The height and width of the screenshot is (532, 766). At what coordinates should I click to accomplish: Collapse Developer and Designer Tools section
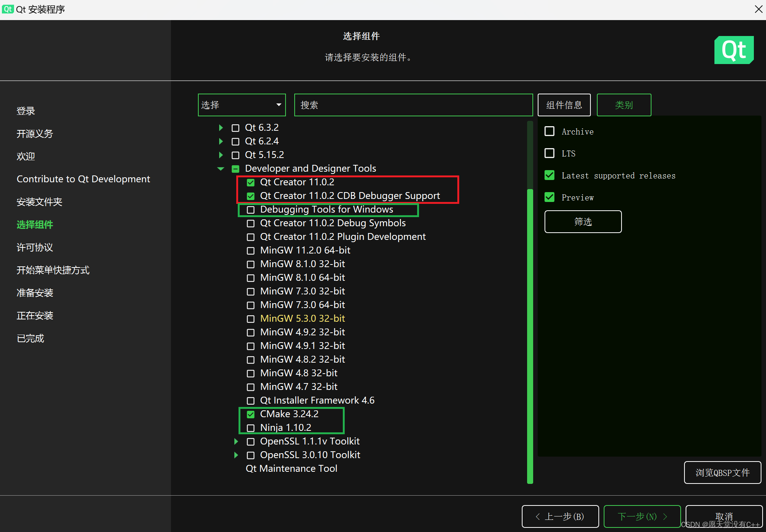[x=220, y=169]
